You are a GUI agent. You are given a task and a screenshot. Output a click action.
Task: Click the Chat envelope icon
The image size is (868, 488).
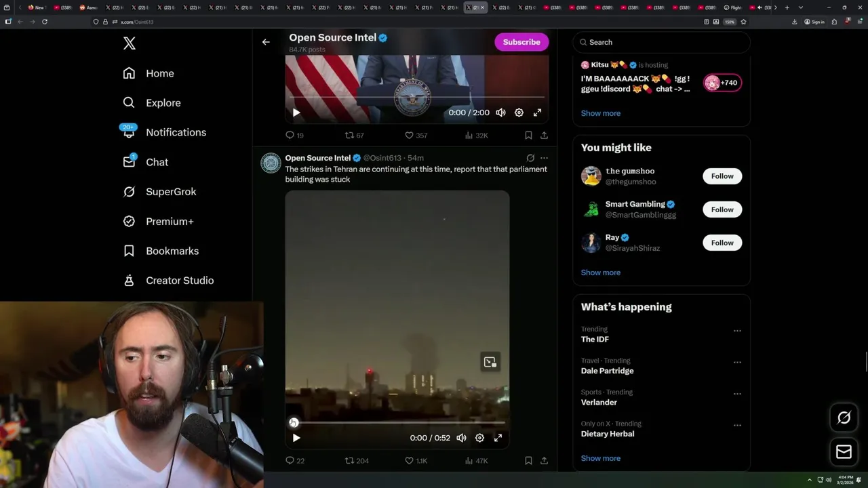pos(129,162)
